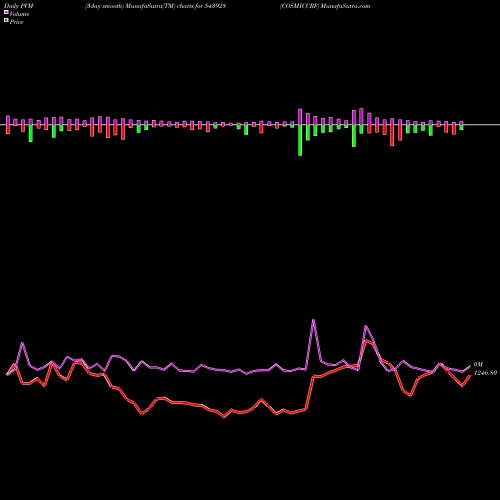Click the Price legend color swatch
This screenshot has width=500, height=500.
pos(6,21)
